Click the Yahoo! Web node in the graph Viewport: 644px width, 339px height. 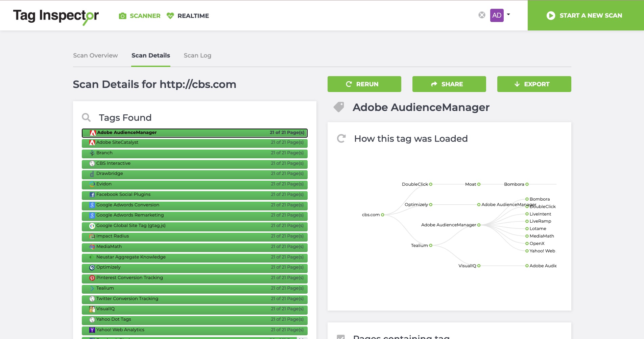click(x=527, y=251)
